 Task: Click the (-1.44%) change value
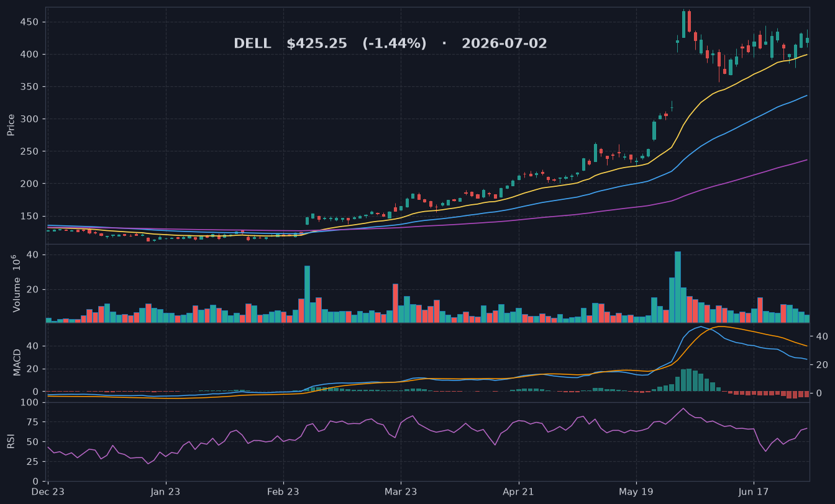395,44
